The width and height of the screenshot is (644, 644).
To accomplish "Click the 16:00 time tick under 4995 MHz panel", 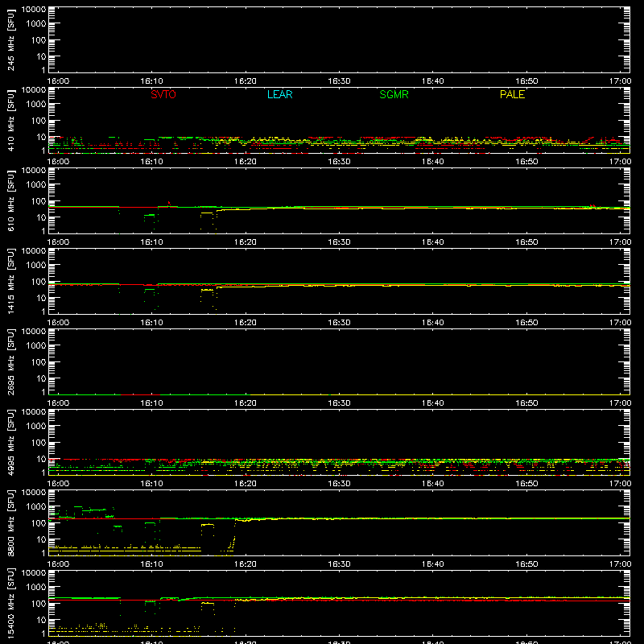I will (58, 484).
